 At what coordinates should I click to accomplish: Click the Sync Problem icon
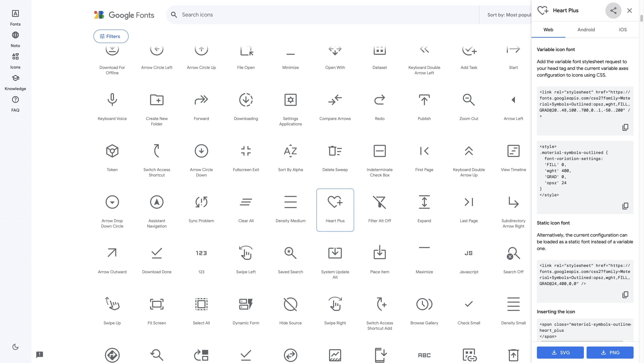click(x=201, y=202)
